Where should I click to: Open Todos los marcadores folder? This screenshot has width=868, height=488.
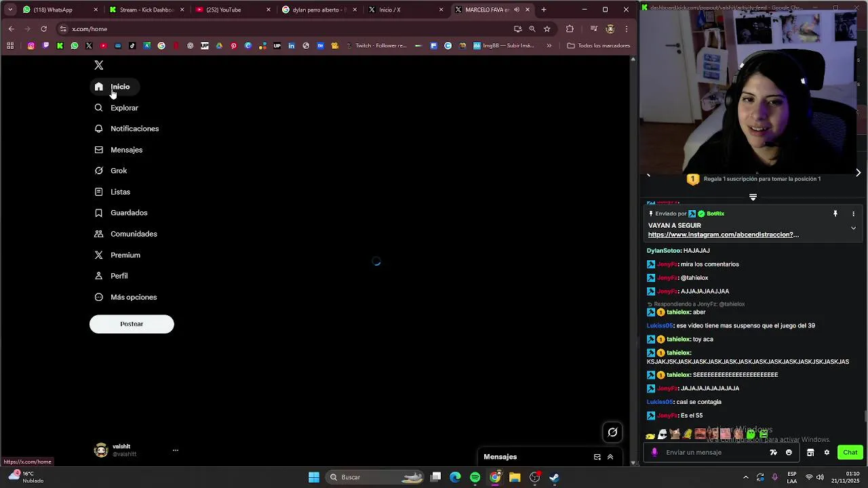tap(599, 46)
